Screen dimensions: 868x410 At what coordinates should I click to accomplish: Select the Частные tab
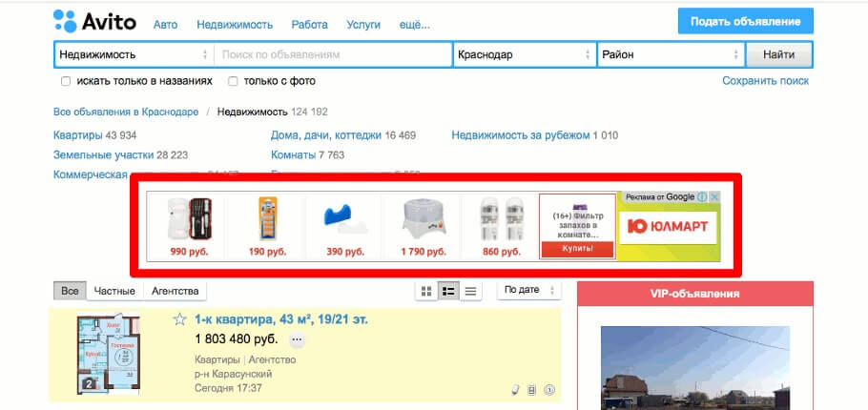114,291
